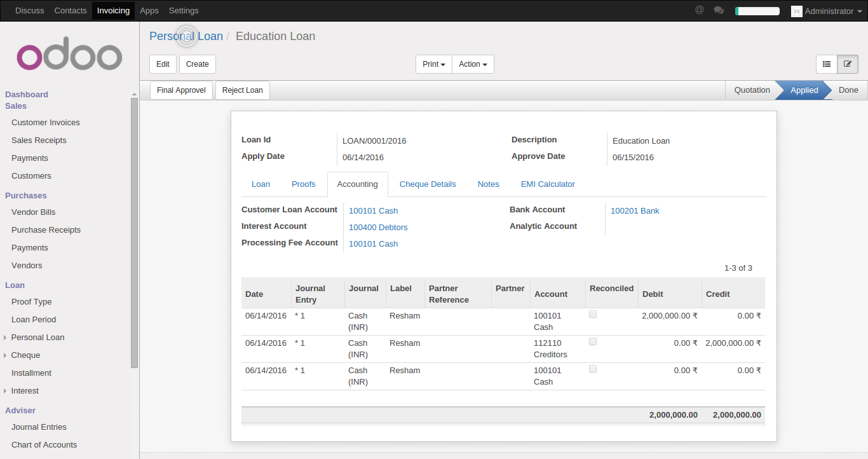The image size is (868, 459).
Task: Switch to list view icon
Action: [827, 64]
